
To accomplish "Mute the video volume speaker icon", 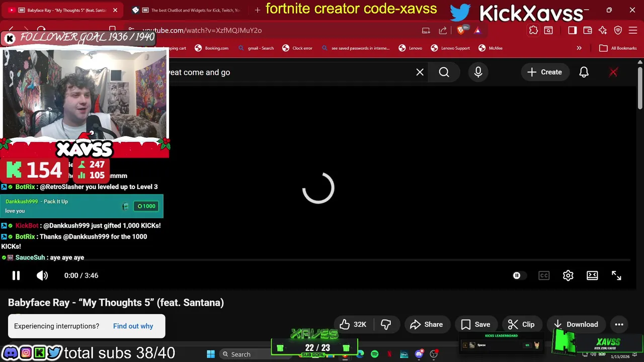I will coord(42,276).
